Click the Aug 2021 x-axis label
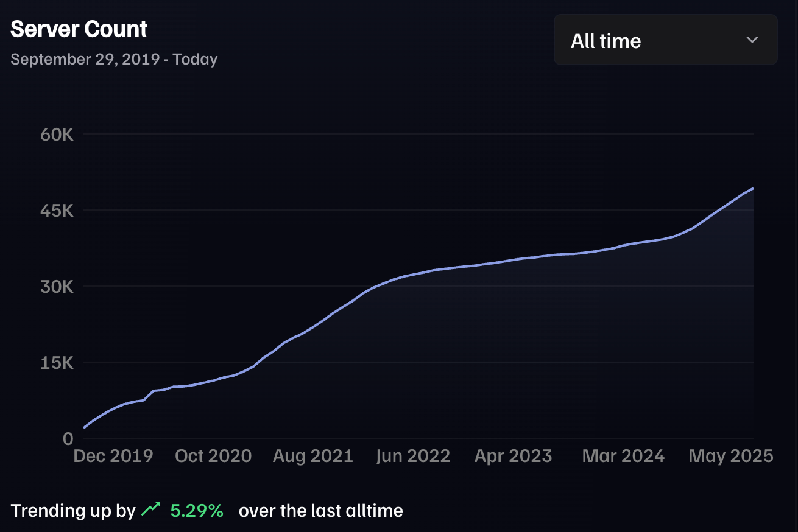Viewport: 798px width, 532px height. (x=312, y=456)
